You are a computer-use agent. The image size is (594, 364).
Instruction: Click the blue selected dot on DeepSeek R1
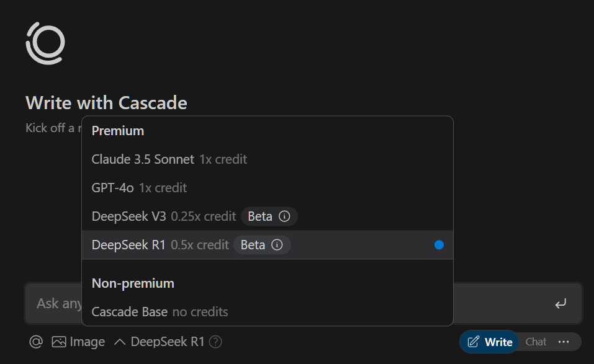tap(439, 245)
